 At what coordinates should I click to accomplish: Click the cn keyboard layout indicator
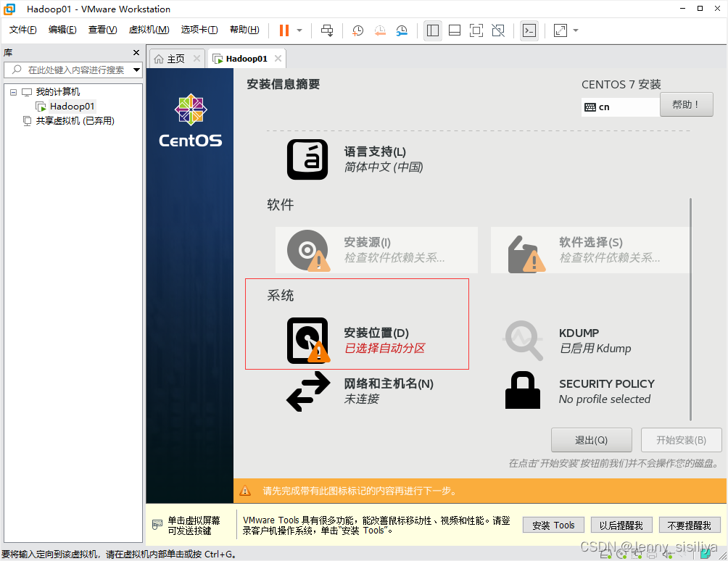(620, 107)
